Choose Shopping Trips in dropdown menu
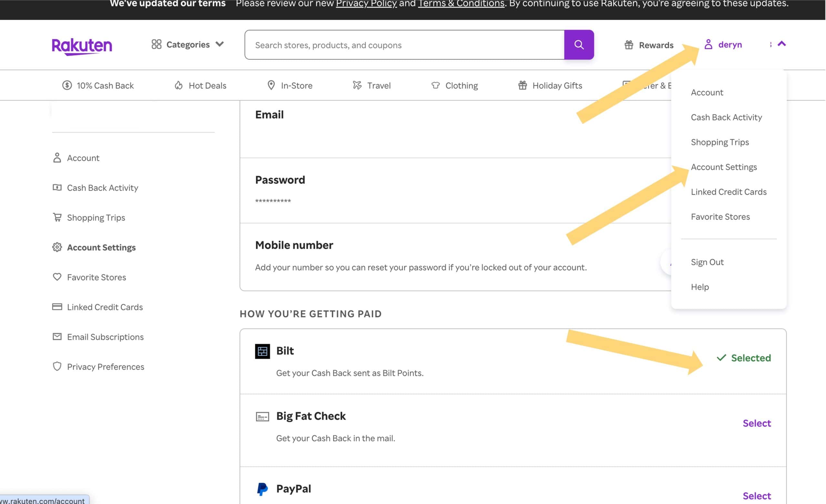The width and height of the screenshot is (826, 504). [x=720, y=142]
